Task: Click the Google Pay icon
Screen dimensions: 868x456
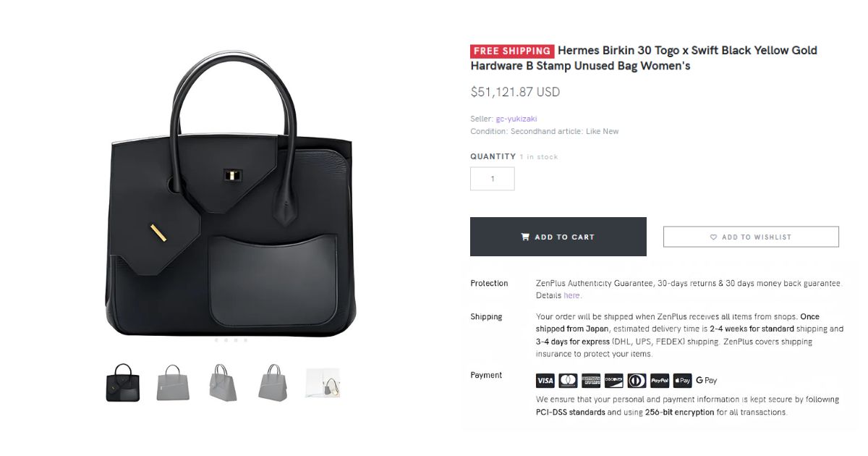Action: pyautogui.click(x=707, y=381)
